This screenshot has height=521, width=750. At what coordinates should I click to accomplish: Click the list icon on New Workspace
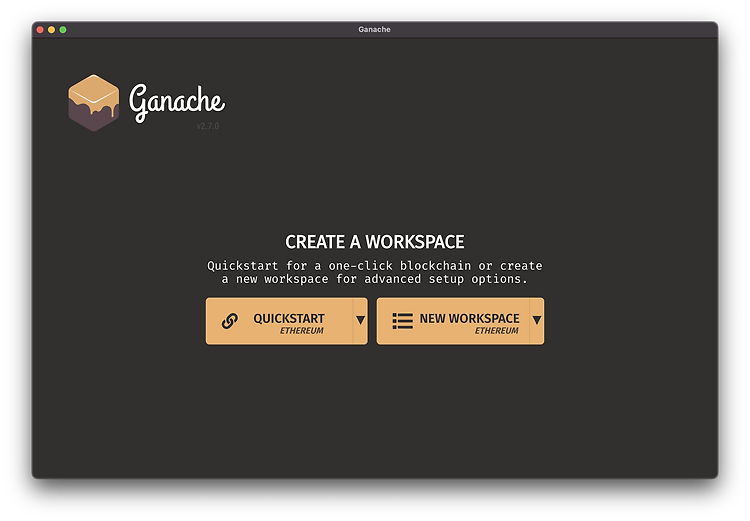point(402,321)
